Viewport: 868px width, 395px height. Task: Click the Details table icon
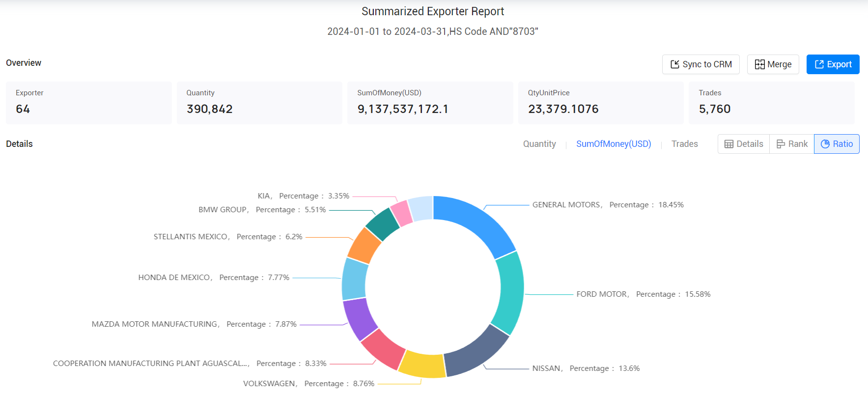(x=729, y=144)
